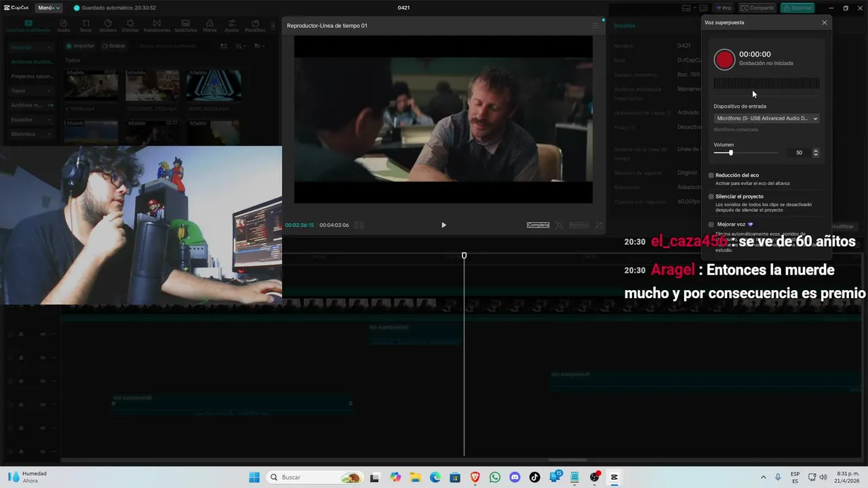Close the Voz superpuesta dialog

pos(825,22)
